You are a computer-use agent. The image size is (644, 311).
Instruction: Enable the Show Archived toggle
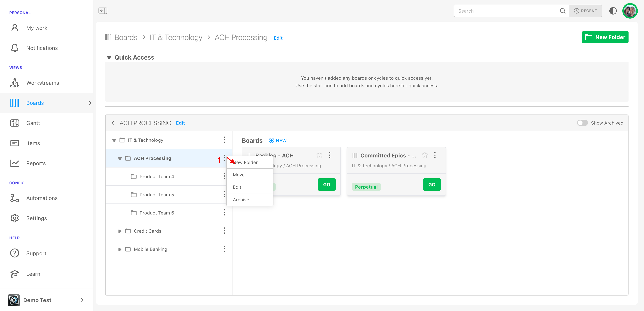pos(582,123)
